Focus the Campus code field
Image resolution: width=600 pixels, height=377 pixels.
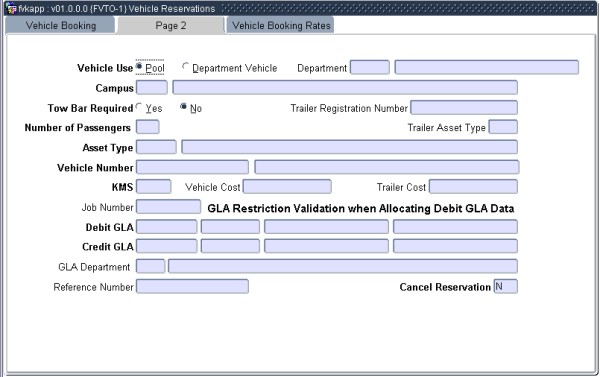pyautogui.click(x=152, y=87)
